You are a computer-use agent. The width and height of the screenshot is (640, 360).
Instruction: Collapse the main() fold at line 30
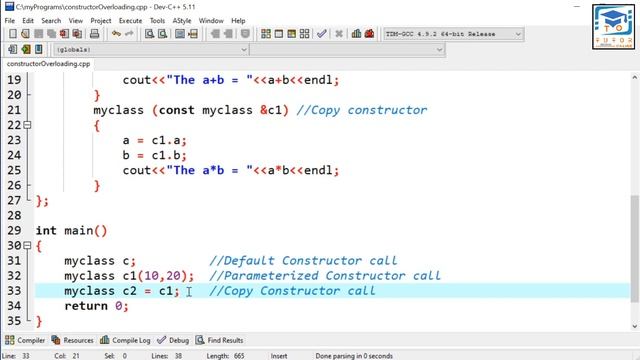click(x=27, y=245)
